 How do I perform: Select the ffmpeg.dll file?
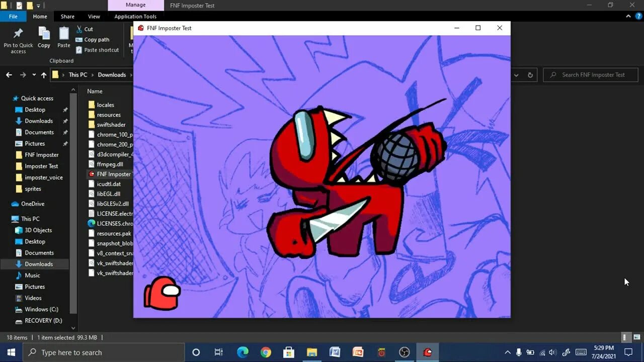tap(110, 164)
